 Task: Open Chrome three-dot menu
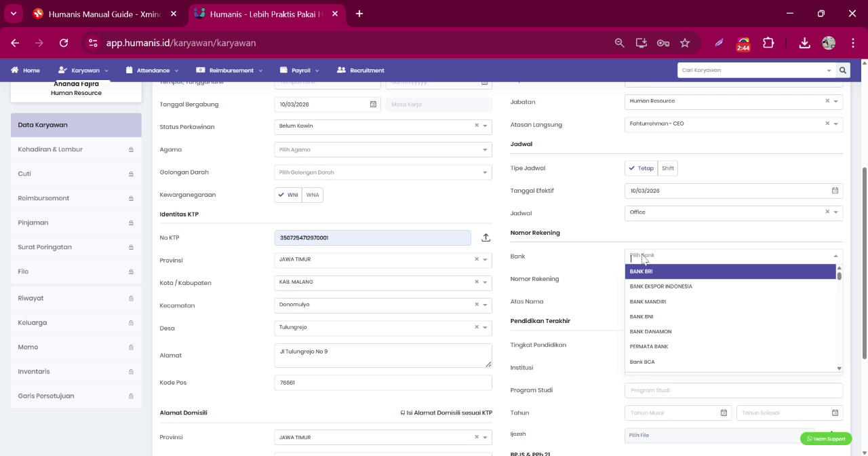pos(853,43)
